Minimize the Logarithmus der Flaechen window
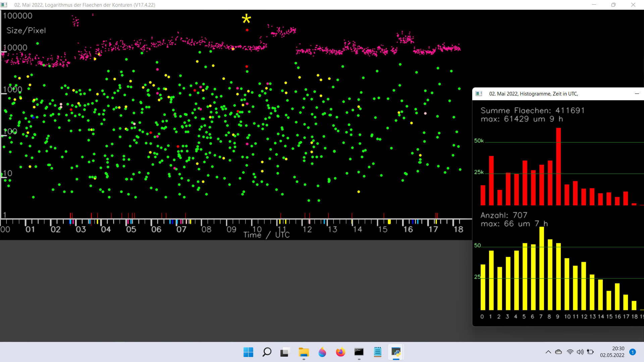 tap(594, 5)
